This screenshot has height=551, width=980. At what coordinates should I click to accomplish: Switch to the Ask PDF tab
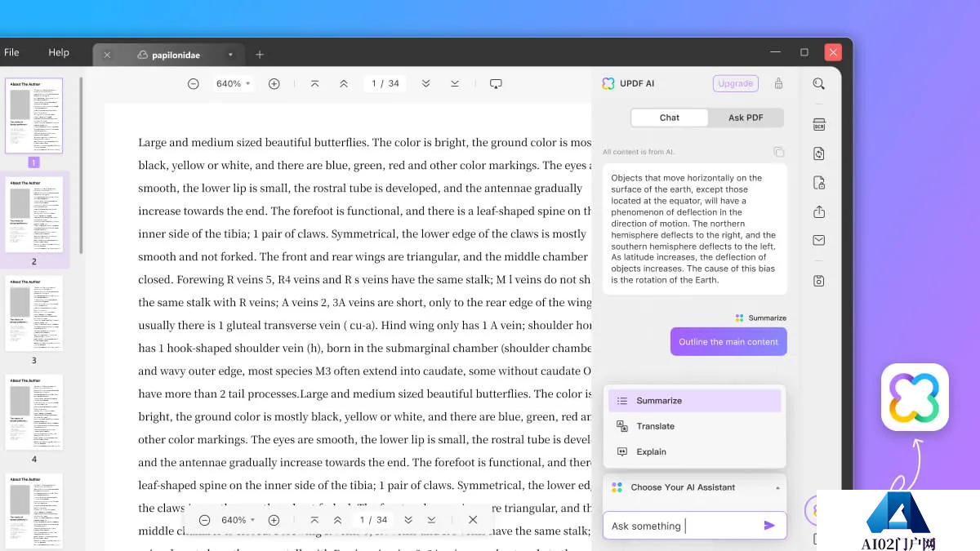[746, 118]
